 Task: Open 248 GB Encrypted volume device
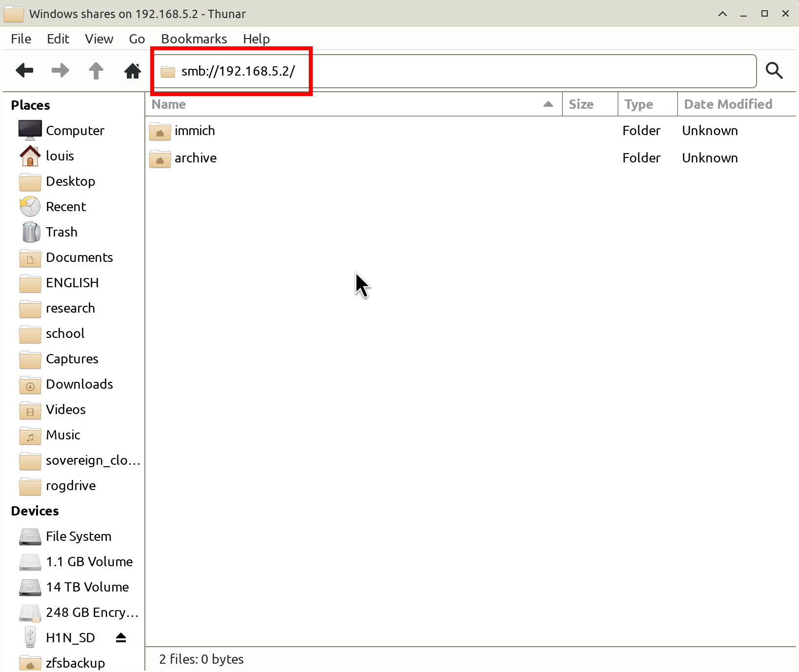point(73,613)
